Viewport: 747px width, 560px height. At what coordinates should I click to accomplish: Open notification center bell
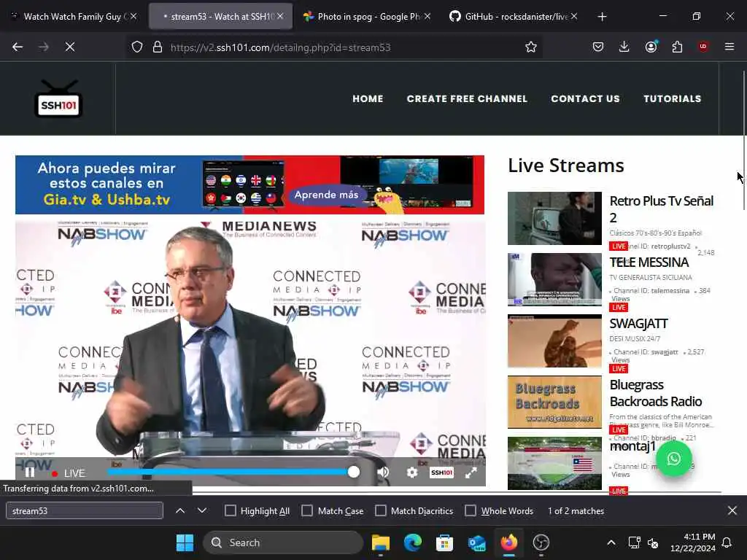pos(727,542)
